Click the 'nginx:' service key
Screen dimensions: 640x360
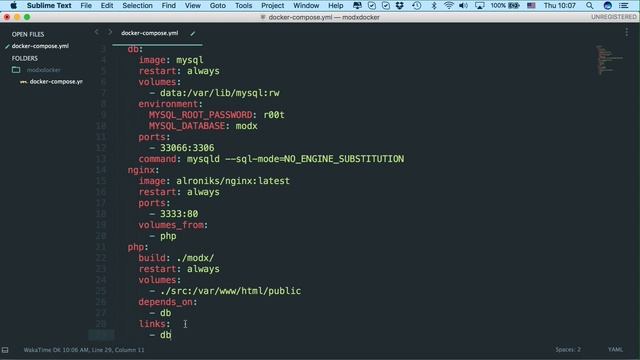click(x=143, y=170)
